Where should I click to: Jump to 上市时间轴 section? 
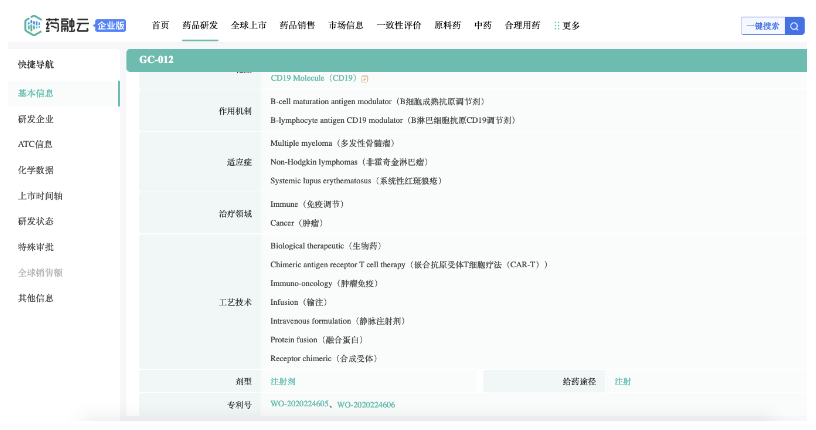tap(40, 196)
